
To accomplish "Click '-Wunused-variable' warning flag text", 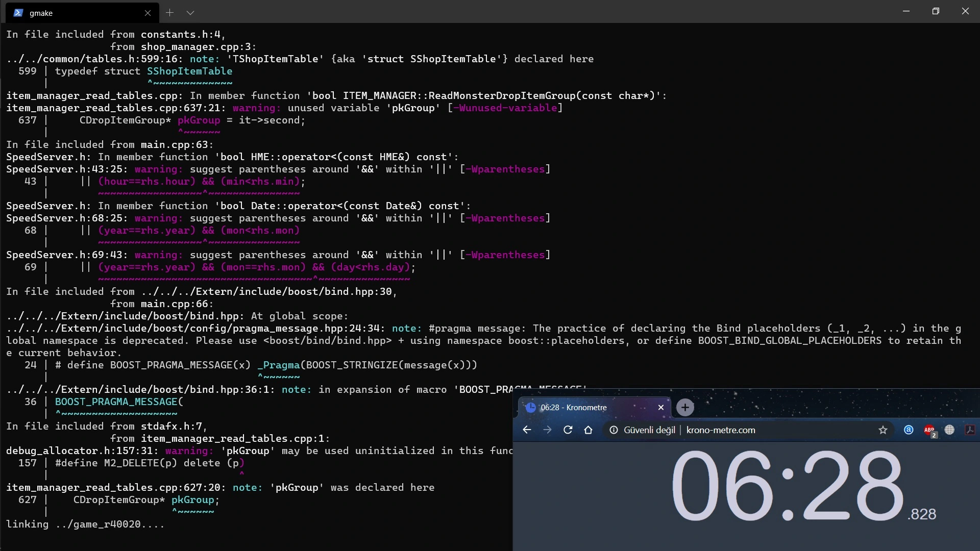I will 505,108.
